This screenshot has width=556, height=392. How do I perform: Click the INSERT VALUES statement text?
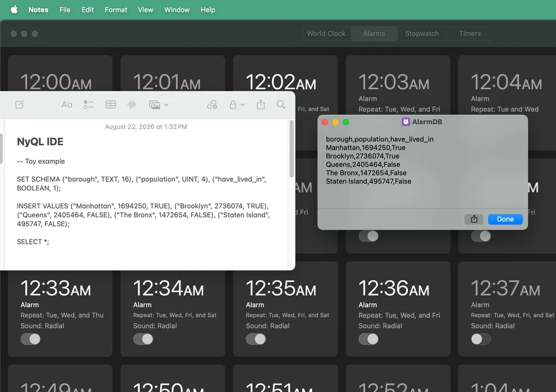click(x=143, y=215)
